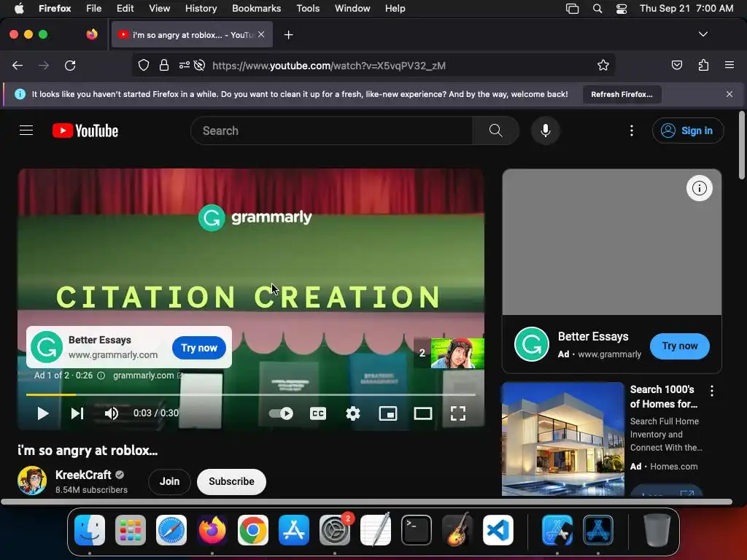Expand the list all tabs chevron
Viewport: 747px width, 560px height.
click(x=703, y=34)
